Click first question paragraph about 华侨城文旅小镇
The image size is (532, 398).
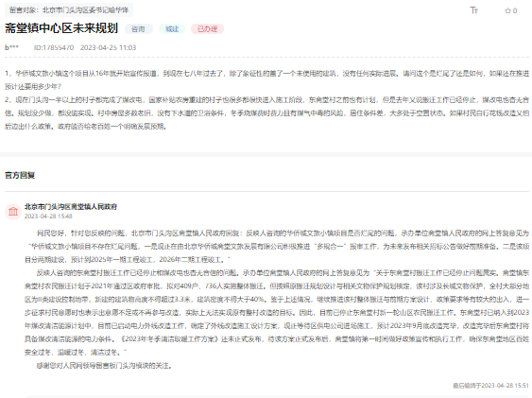coord(266,79)
